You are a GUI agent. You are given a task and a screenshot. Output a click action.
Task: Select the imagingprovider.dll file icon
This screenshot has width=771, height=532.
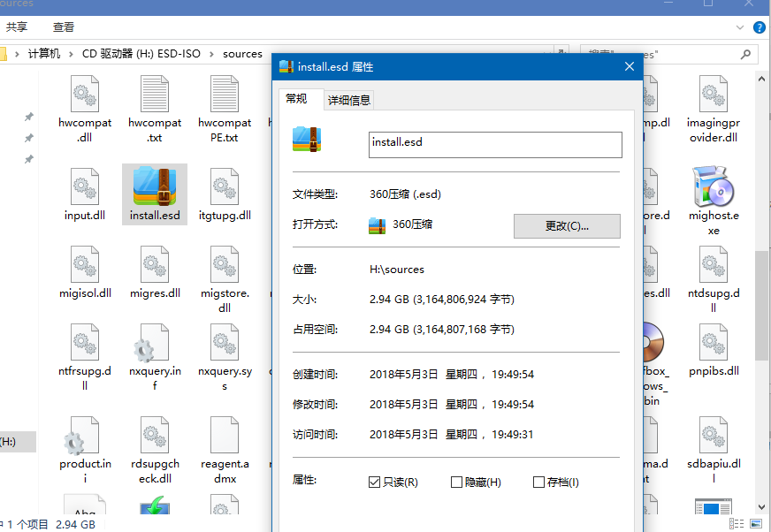[713, 95]
